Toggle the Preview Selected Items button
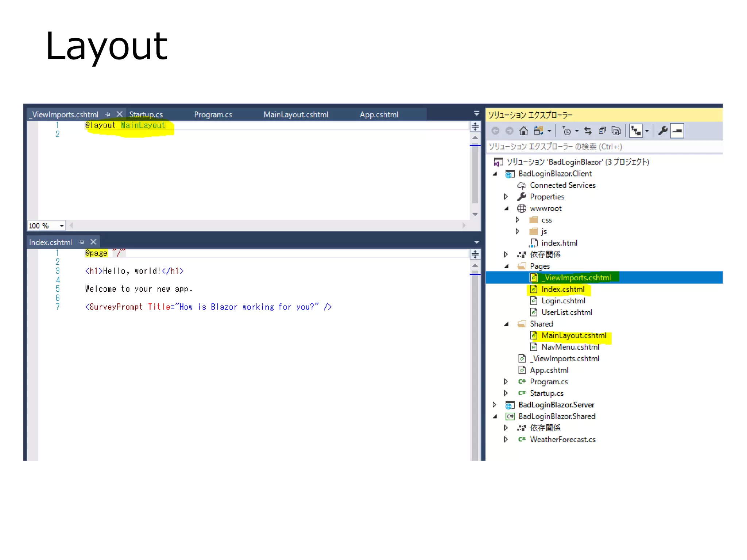The image size is (747, 560). (677, 131)
